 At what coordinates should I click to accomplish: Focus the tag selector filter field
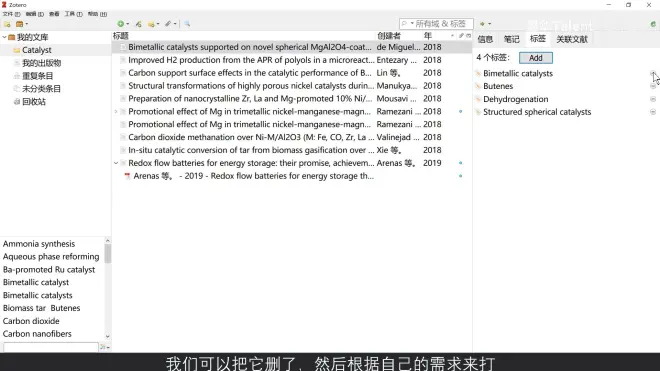click(x=51, y=347)
